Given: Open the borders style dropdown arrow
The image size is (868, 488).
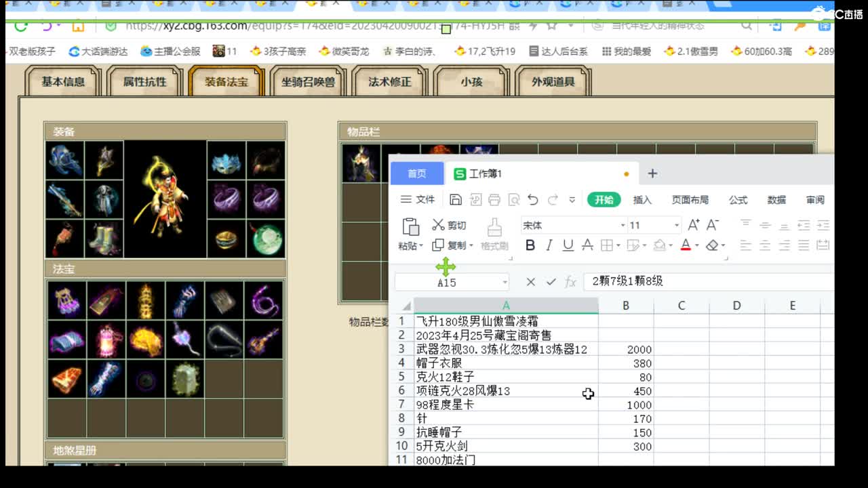Looking at the screenshot, I should (x=618, y=245).
